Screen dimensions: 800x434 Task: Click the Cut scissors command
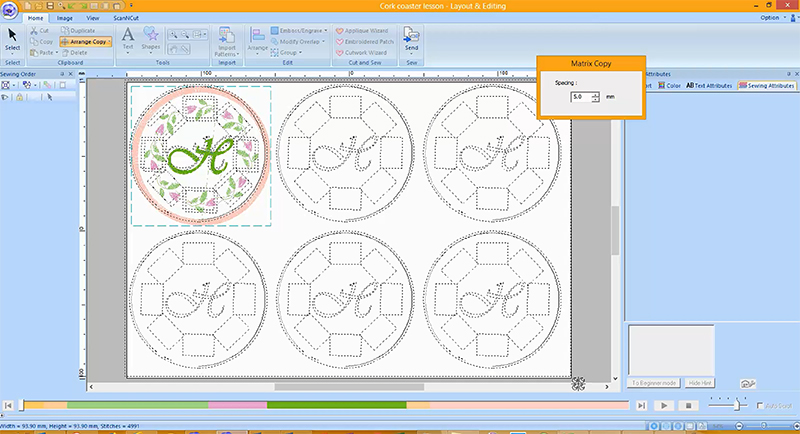click(x=39, y=31)
